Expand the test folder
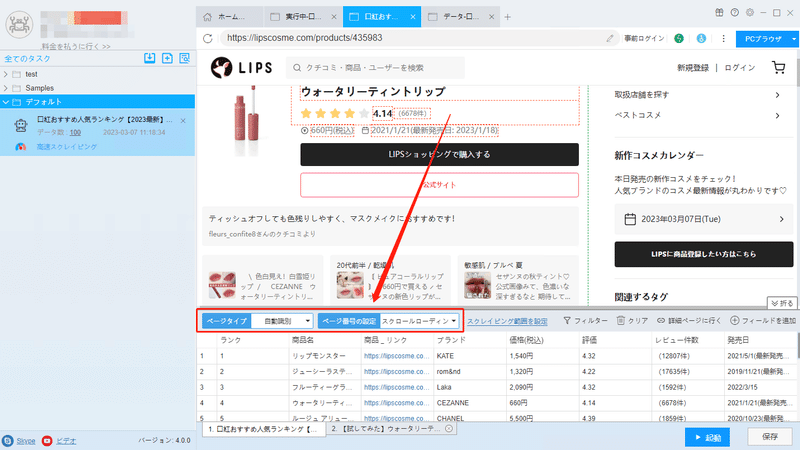 click(x=6, y=74)
